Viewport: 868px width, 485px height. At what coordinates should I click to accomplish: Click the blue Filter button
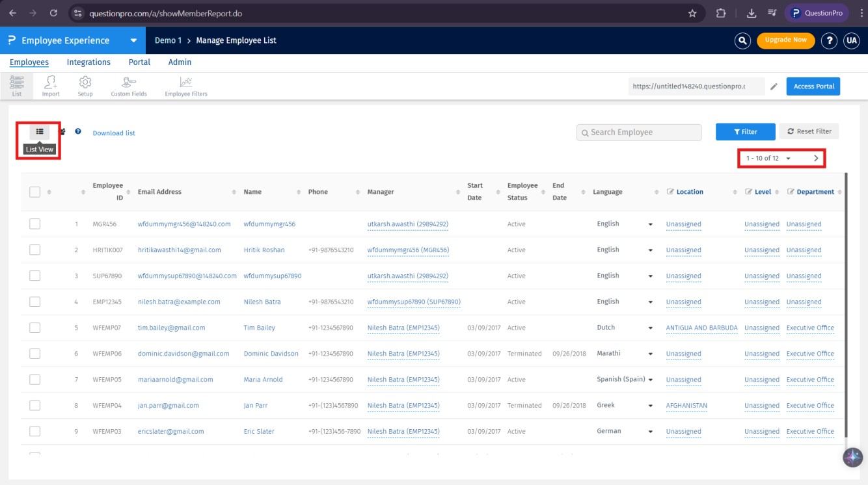[x=745, y=132]
